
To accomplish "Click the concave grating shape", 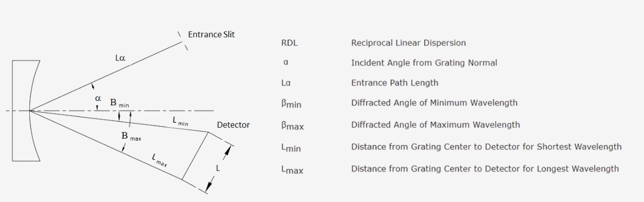I will pos(26,110).
